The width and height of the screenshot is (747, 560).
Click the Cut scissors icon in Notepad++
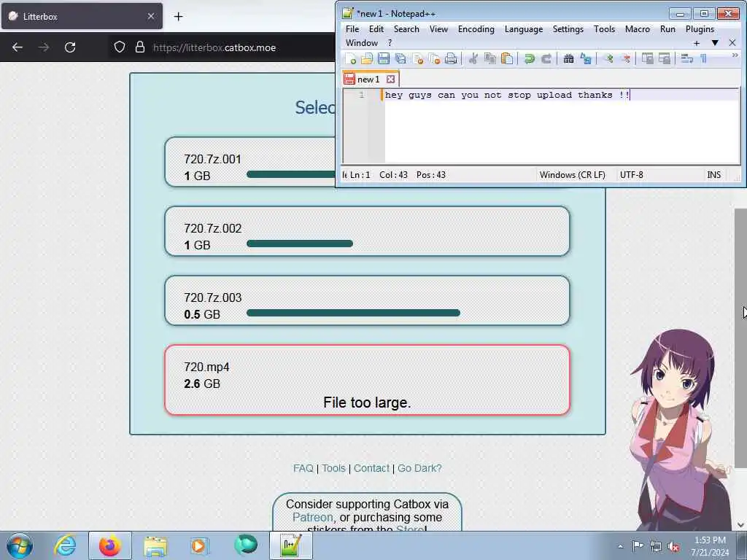pyautogui.click(x=473, y=58)
